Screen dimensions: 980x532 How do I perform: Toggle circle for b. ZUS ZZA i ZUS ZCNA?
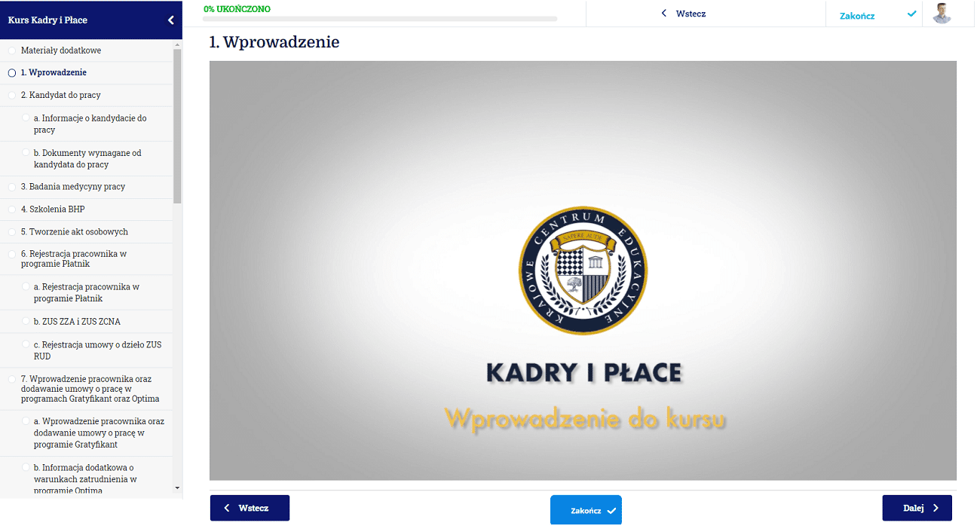coord(26,322)
